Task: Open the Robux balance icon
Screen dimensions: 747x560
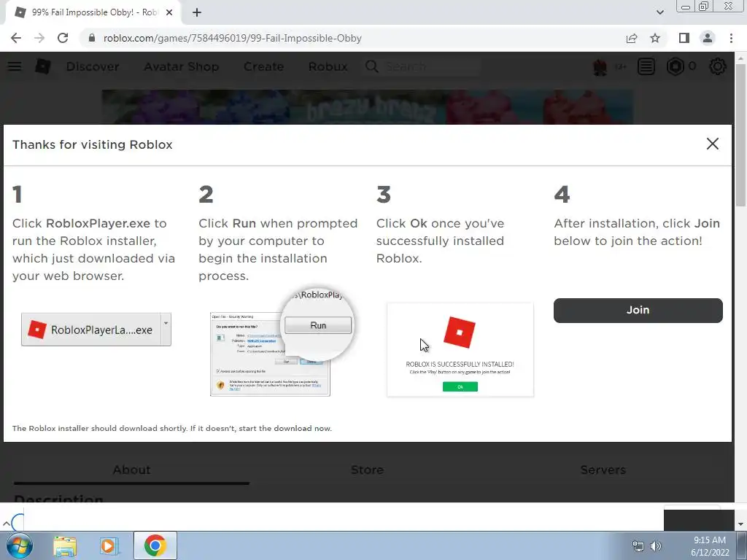Action: 675,66
